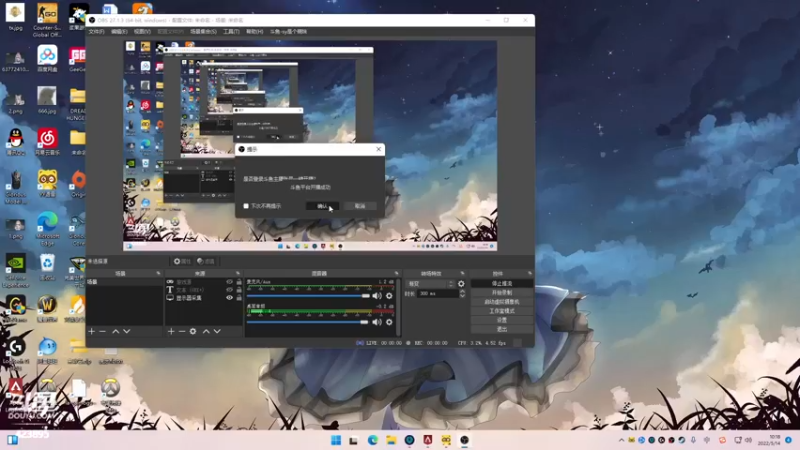The height and width of the screenshot is (450, 800).
Task: Open the Windows Start menu
Action: pos(336,440)
